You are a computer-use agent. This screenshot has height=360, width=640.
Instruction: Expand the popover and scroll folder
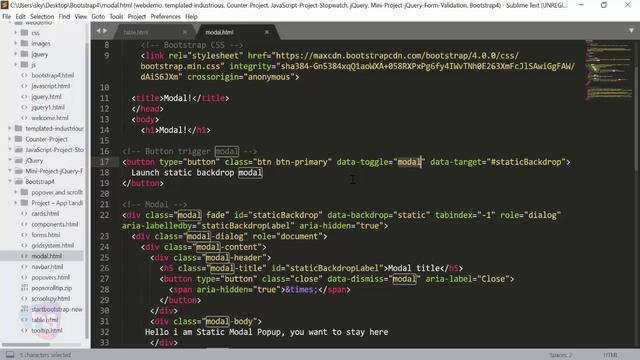click(16, 192)
